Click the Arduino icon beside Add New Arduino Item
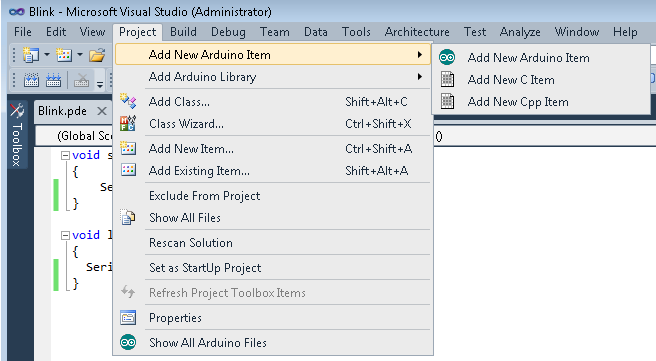This screenshot has height=361, width=656. point(447,57)
